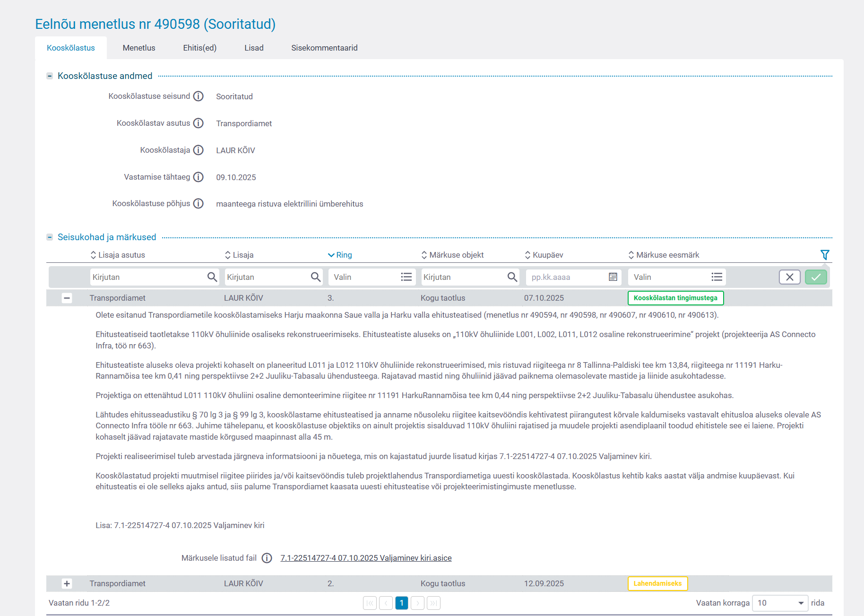Switch to the Menetlus tab
Viewport: 864px width, 616px height.
(139, 48)
